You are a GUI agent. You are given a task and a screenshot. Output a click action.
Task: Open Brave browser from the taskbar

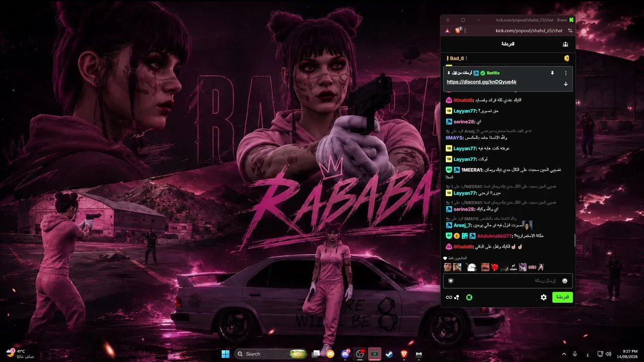(404, 354)
